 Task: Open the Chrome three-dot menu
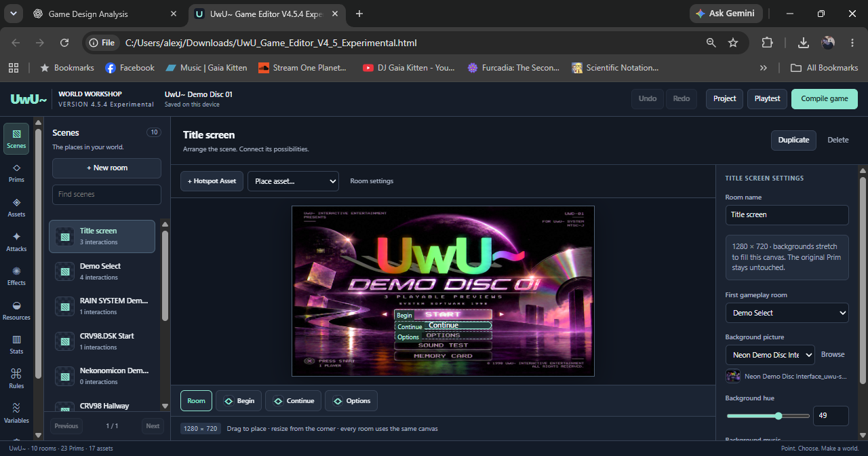click(x=852, y=43)
